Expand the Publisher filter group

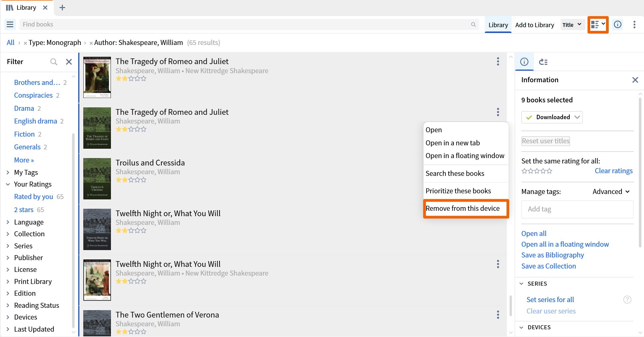click(x=8, y=258)
